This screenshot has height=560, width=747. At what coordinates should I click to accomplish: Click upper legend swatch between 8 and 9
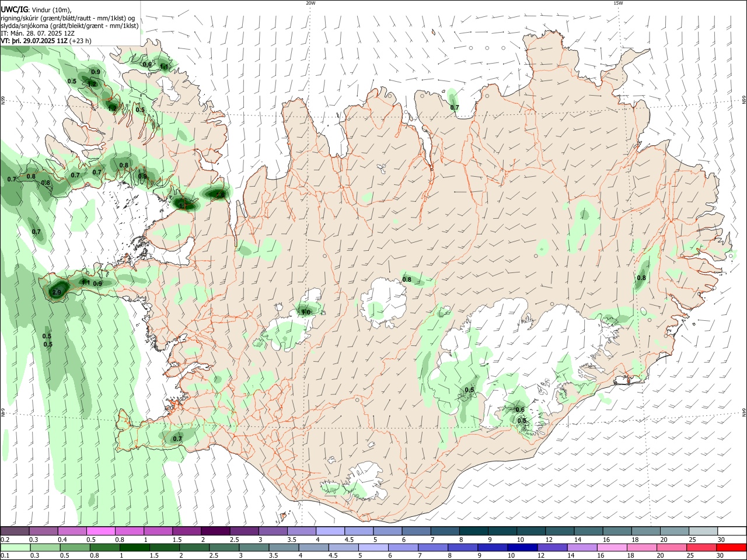coord(473,531)
